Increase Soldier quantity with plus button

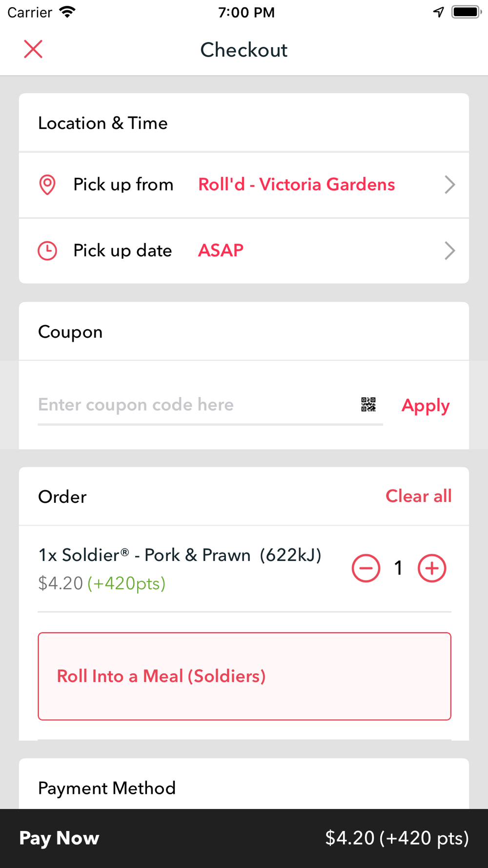pos(432,568)
